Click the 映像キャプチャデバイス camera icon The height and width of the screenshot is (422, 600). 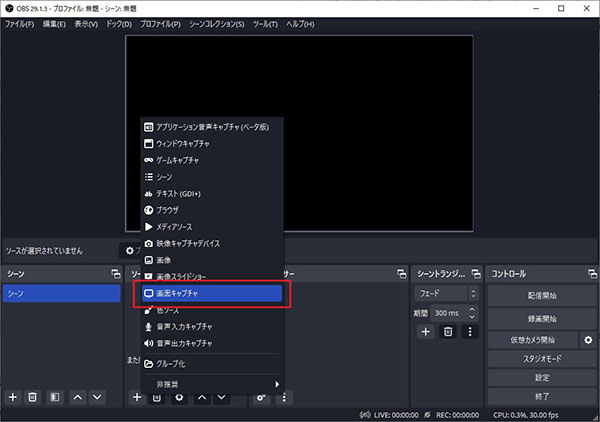point(148,243)
